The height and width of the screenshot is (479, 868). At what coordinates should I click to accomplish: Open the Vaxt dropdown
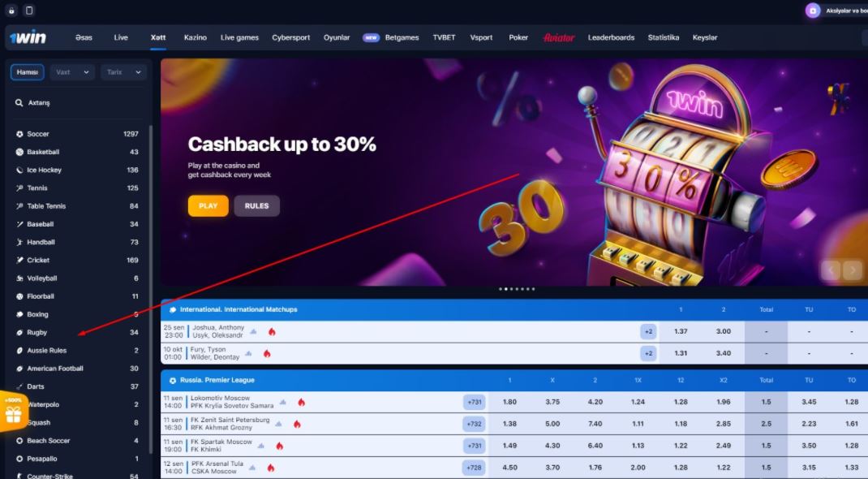pos(72,72)
